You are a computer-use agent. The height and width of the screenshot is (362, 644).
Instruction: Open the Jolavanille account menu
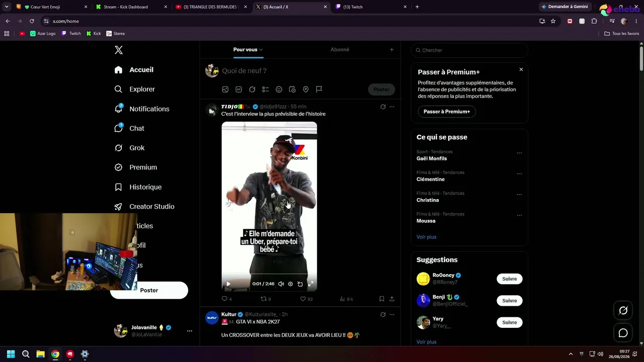pos(153,331)
